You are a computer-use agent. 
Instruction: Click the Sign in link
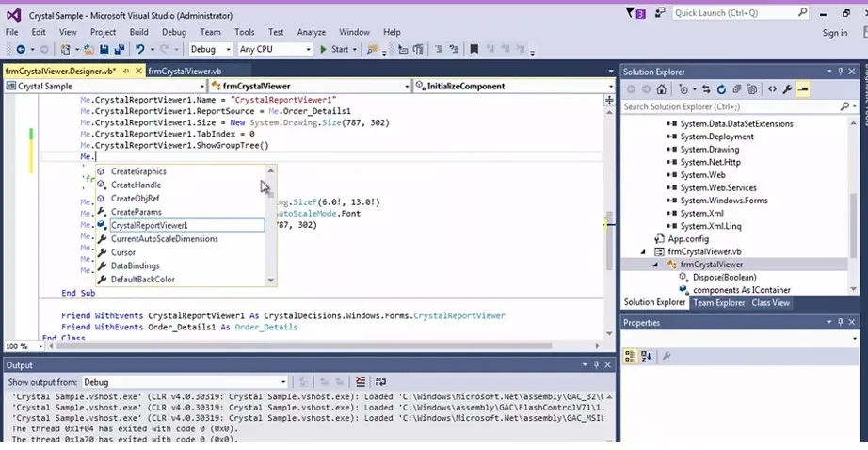pos(834,33)
